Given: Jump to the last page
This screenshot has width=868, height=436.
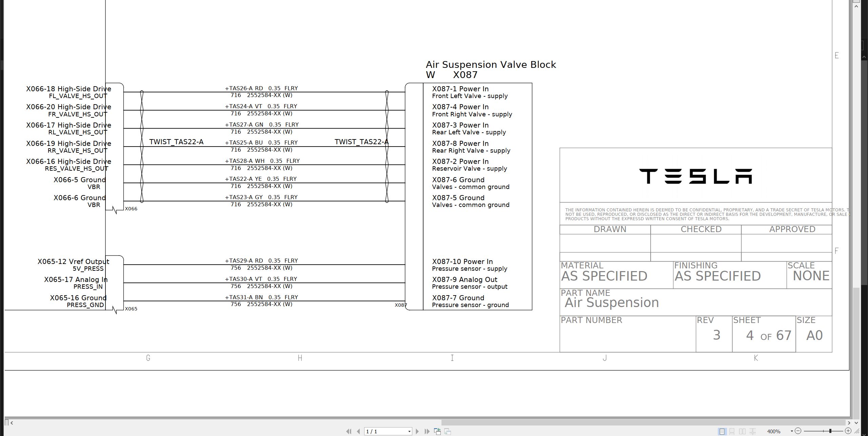Looking at the screenshot, I should [427, 431].
